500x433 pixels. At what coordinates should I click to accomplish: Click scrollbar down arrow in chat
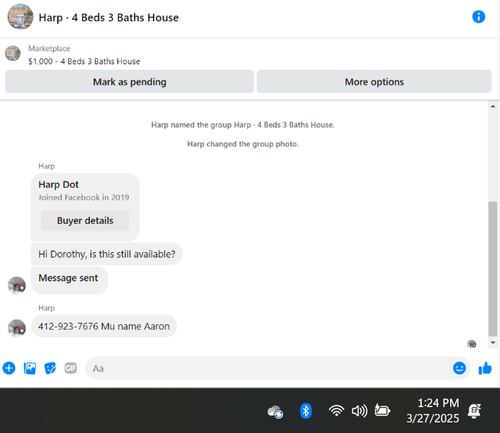tap(493, 343)
